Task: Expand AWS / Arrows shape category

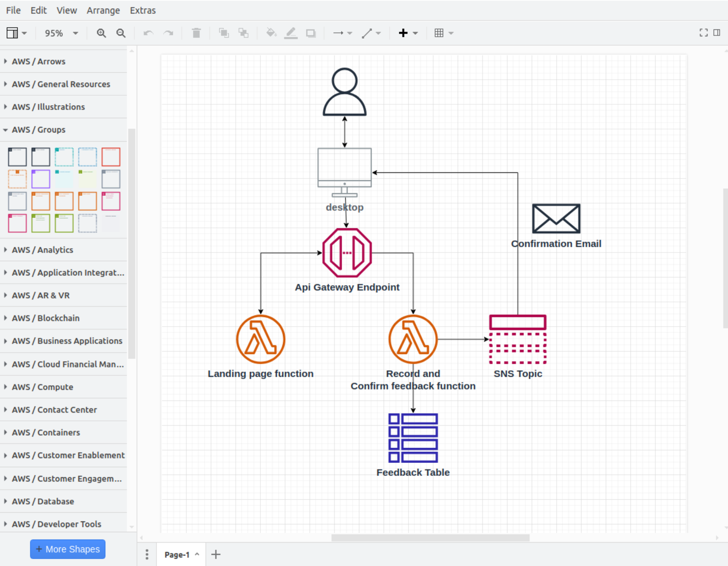Action: pyautogui.click(x=63, y=61)
